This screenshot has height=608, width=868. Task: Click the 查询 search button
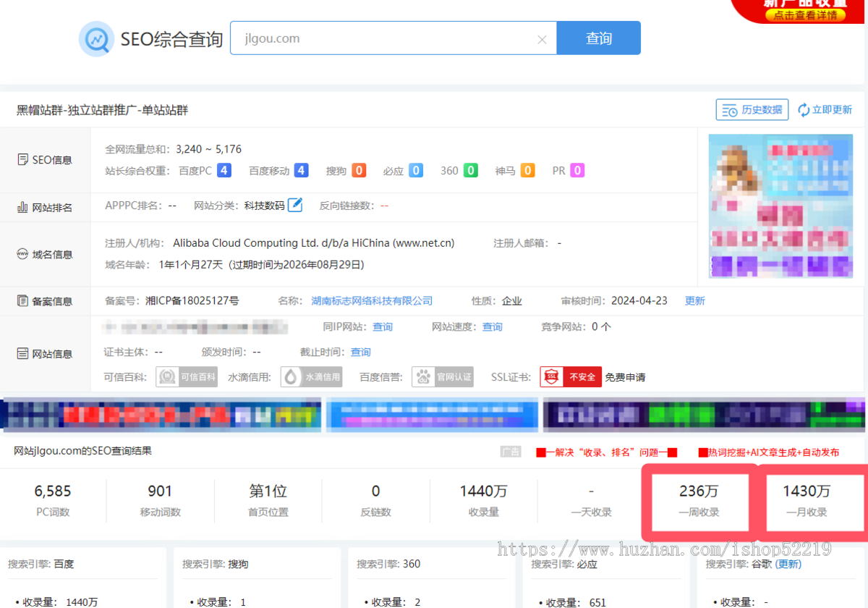click(599, 38)
